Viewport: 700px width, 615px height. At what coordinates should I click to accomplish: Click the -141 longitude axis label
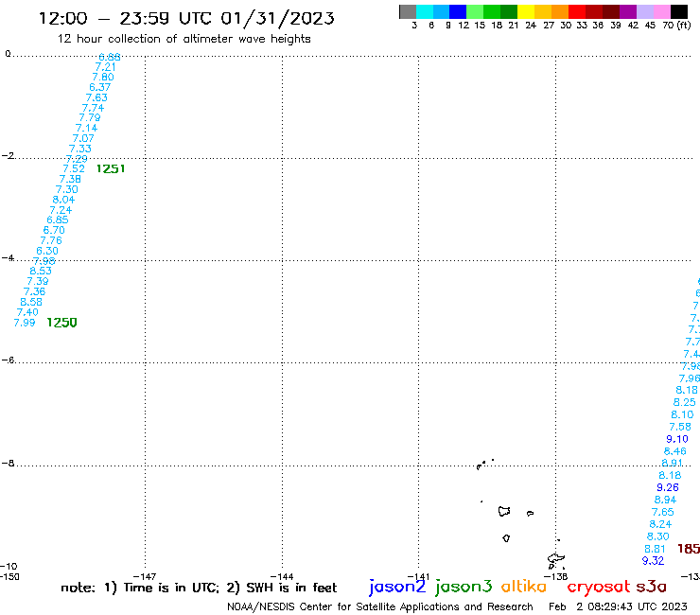[x=418, y=576]
